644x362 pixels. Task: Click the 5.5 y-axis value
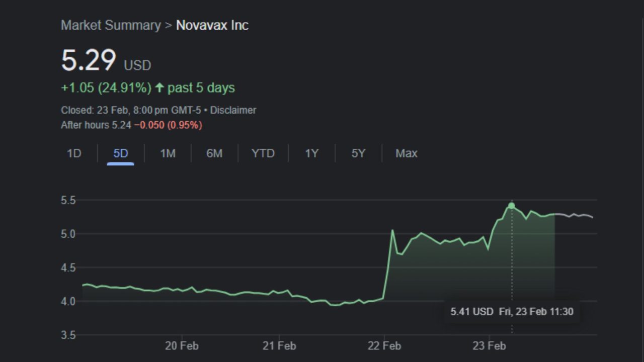coord(68,200)
